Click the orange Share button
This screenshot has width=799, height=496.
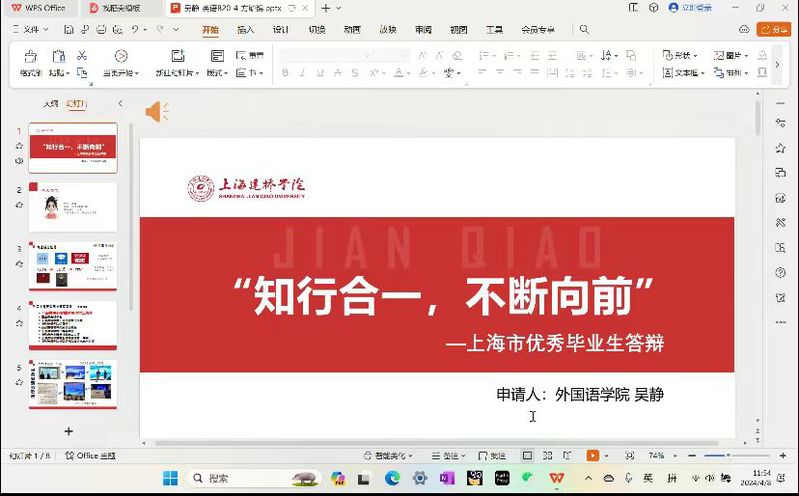coord(773,30)
